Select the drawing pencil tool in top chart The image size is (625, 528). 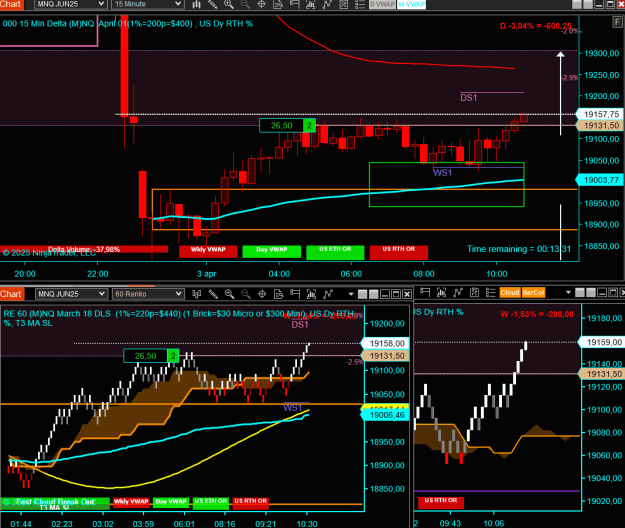212,4
